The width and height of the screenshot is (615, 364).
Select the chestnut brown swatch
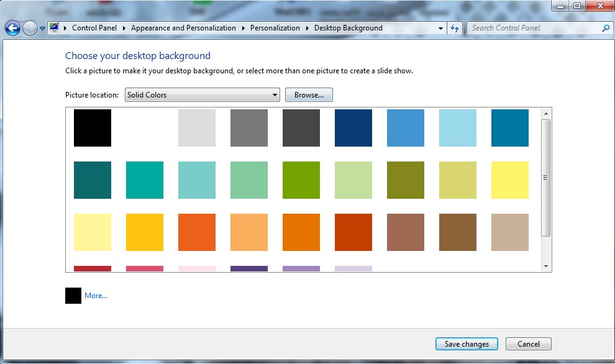pos(458,232)
